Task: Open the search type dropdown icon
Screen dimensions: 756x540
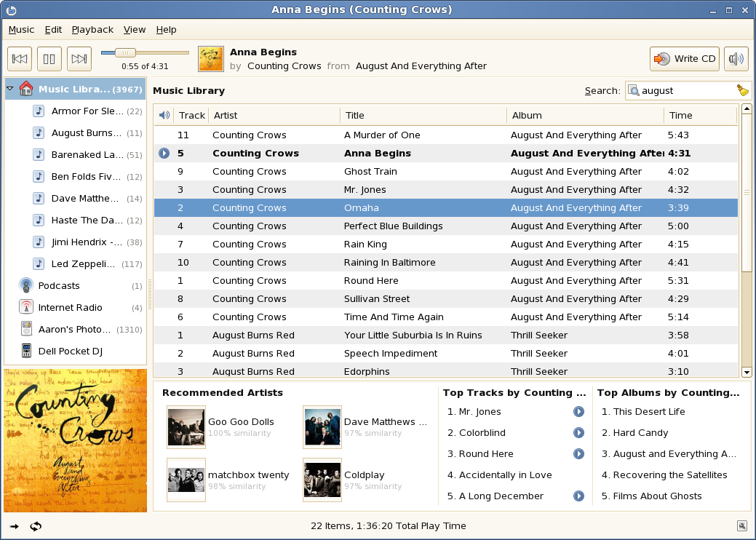Action: [x=634, y=91]
